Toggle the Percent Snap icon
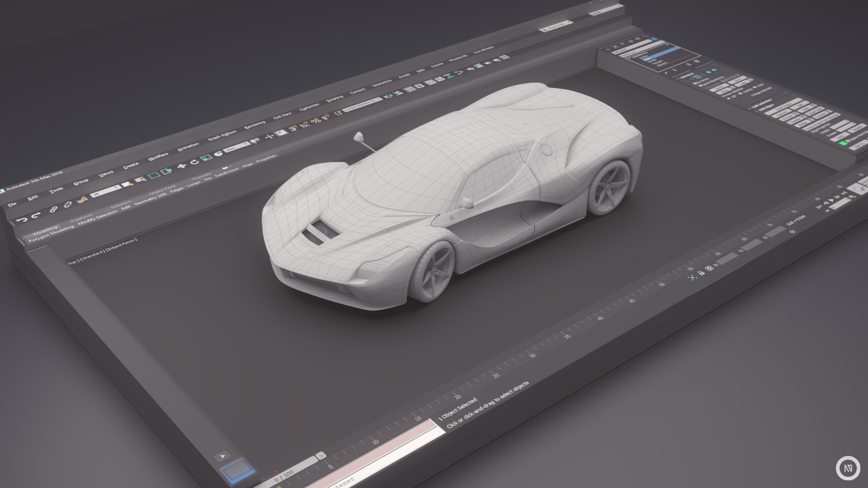 [316, 122]
